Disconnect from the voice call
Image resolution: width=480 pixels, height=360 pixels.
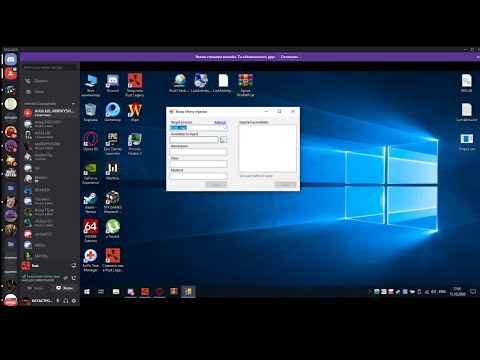(74, 278)
